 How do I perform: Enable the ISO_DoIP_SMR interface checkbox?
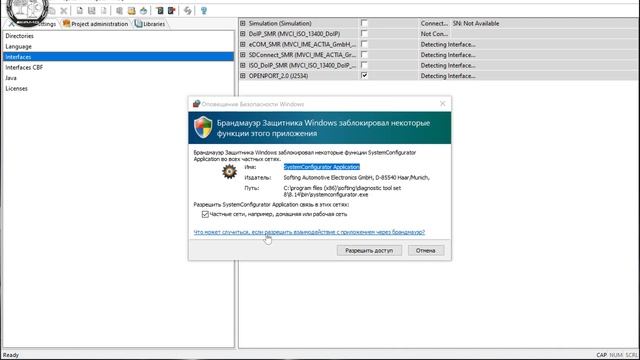[x=364, y=65]
